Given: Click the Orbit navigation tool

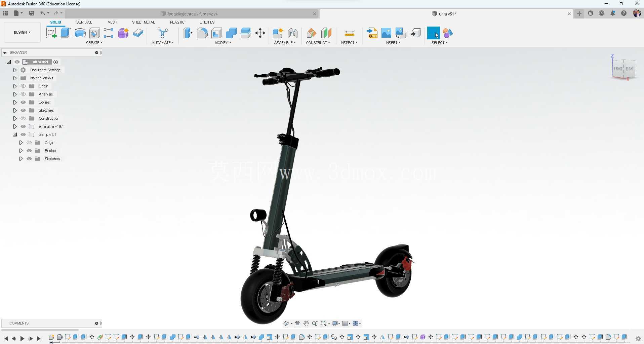Looking at the screenshot, I should coord(286,323).
